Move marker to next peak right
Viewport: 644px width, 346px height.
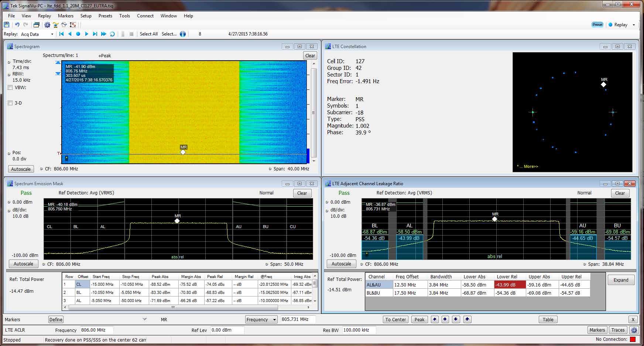(x=445, y=319)
